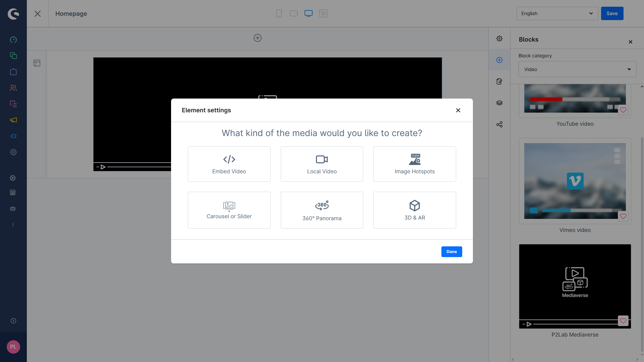644x362 pixels.
Task: Choose the 3D & AR option
Action: click(415, 210)
